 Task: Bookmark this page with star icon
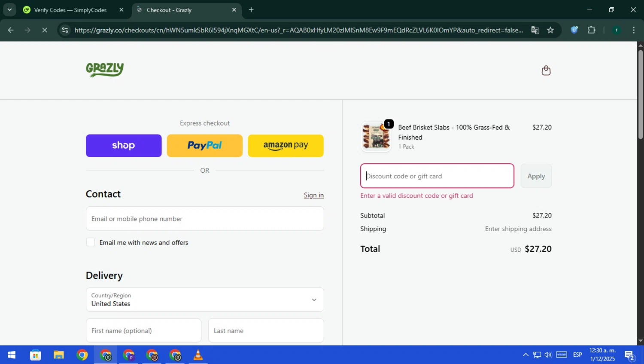tap(550, 30)
